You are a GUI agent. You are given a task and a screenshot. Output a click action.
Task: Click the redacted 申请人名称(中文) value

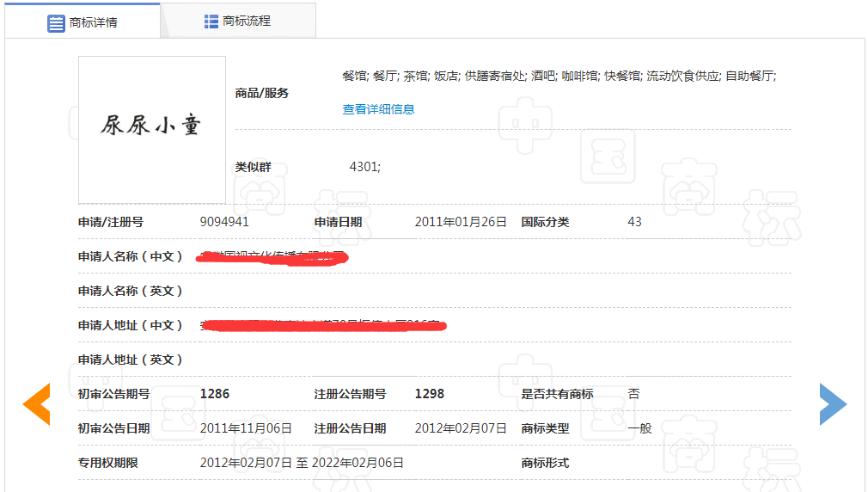tap(272, 256)
